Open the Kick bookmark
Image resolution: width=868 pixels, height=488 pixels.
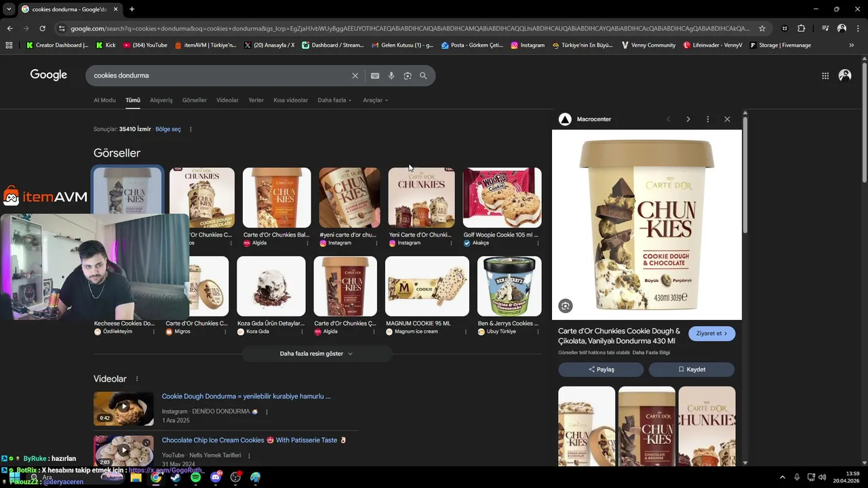click(x=106, y=45)
